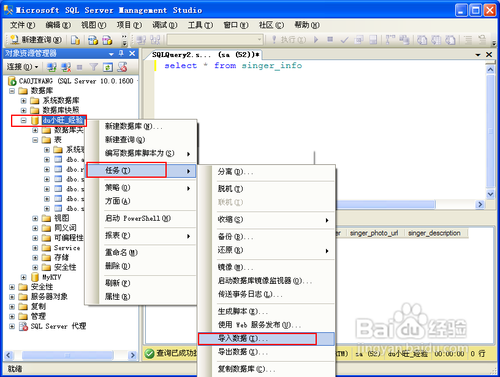
Task: Open the 视图 (View) menu
Action: coord(94,25)
